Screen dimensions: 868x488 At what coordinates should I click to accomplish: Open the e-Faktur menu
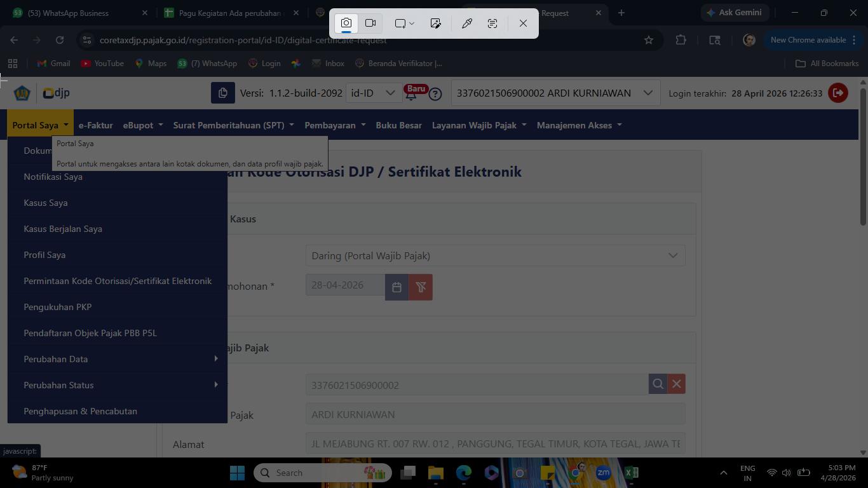pyautogui.click(x=96, y=125)
